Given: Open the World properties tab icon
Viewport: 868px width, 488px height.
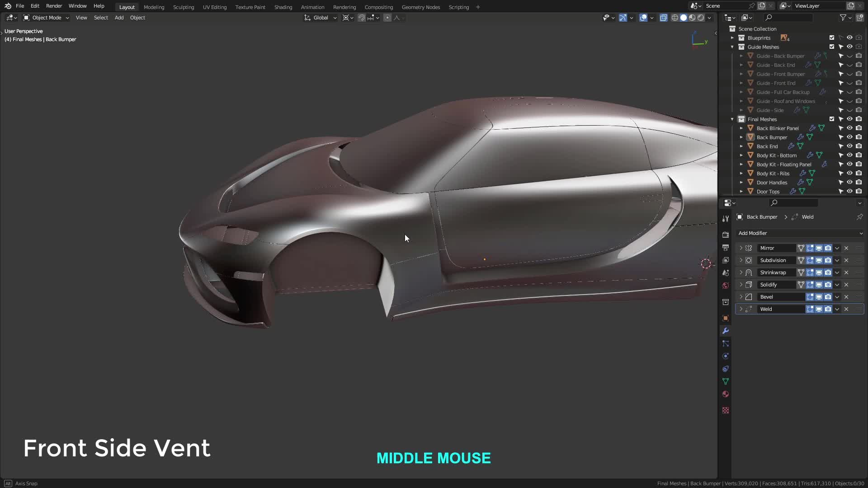Looking at the screenshot, I should point(726,286).
